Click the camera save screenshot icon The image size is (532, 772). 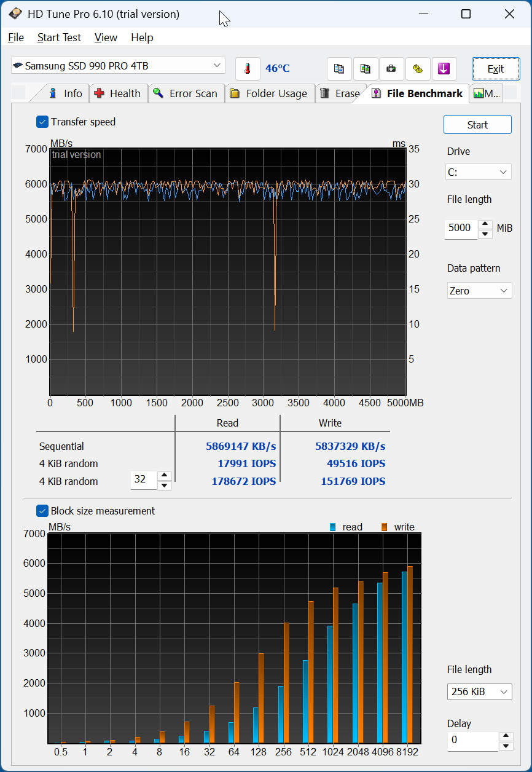(391, 69)
